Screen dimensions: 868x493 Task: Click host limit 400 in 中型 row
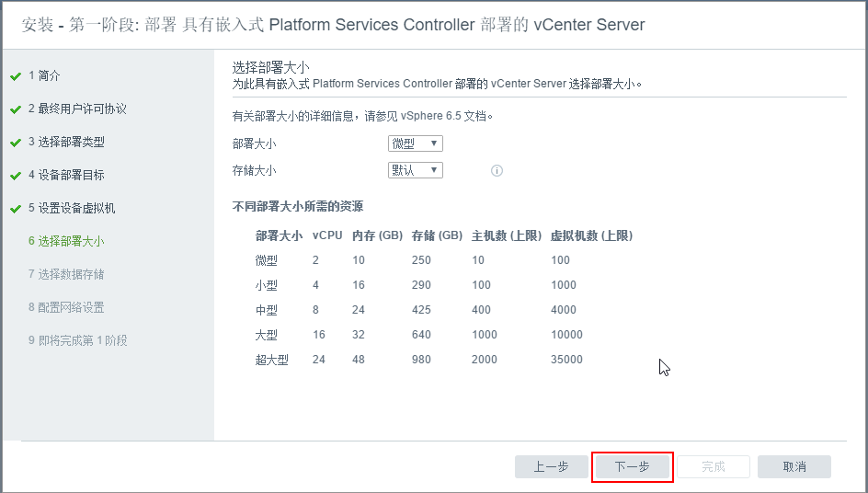(481, 310)
